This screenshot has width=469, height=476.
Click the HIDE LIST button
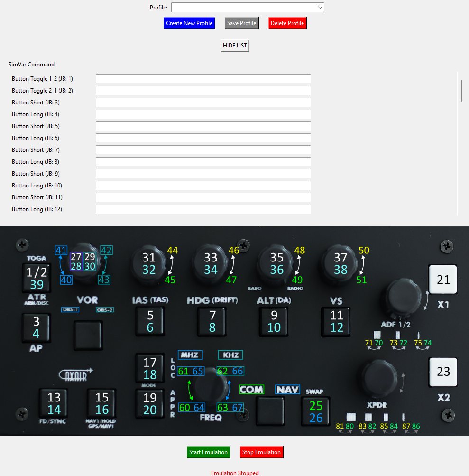pyautogui.click(x=235, y=46)
